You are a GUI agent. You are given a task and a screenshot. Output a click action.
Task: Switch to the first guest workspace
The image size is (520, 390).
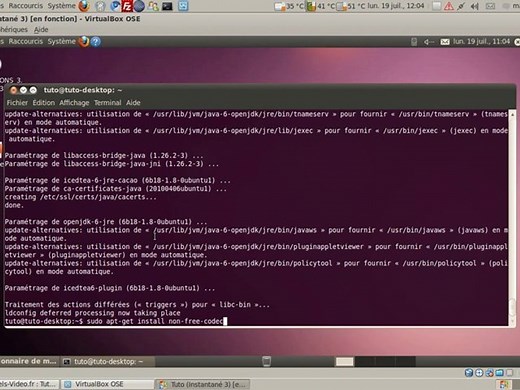[344, 361]
